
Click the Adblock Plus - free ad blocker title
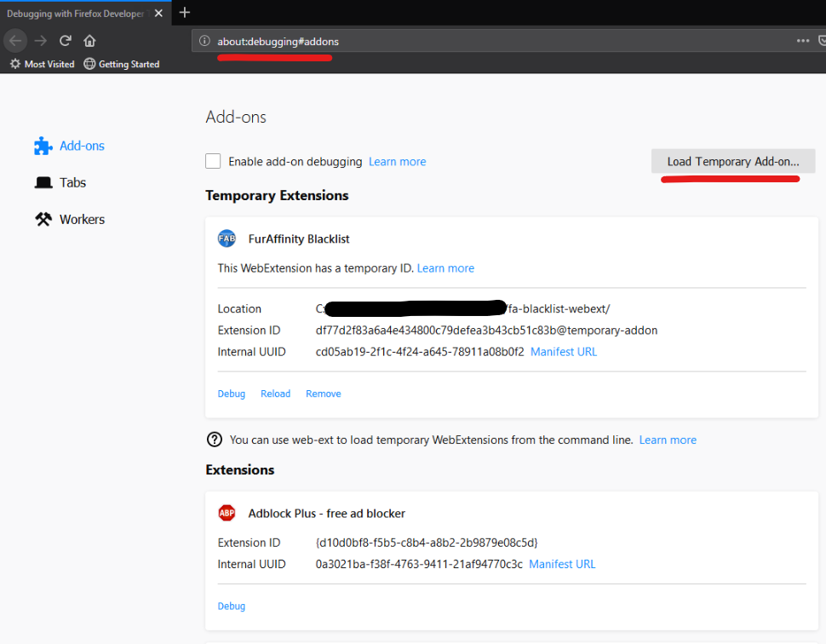pos(327,514)
